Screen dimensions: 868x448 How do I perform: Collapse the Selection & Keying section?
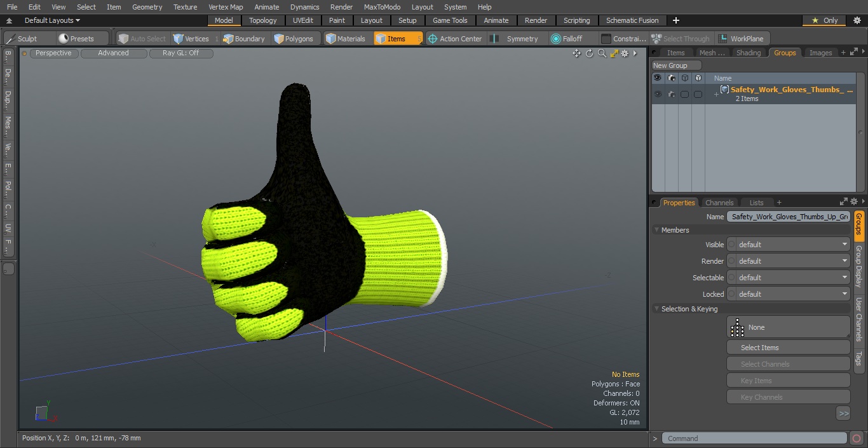tap(656, 309)
